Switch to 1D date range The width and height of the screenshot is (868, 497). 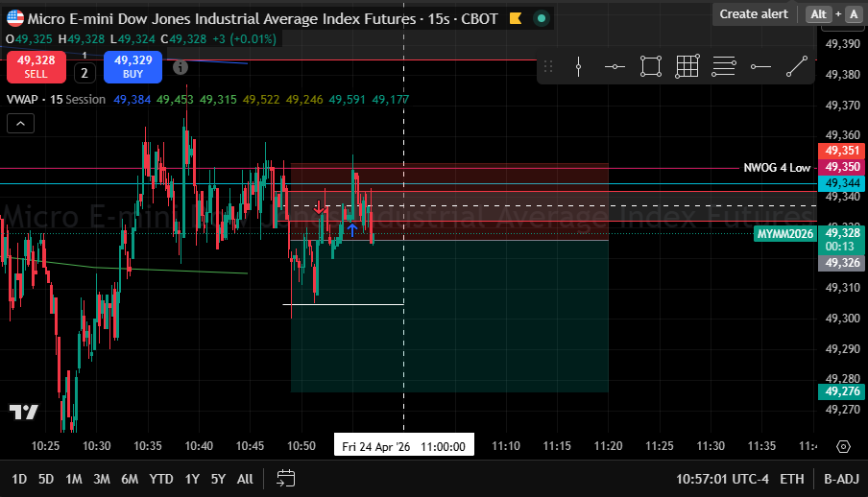[x=19, y=479]
